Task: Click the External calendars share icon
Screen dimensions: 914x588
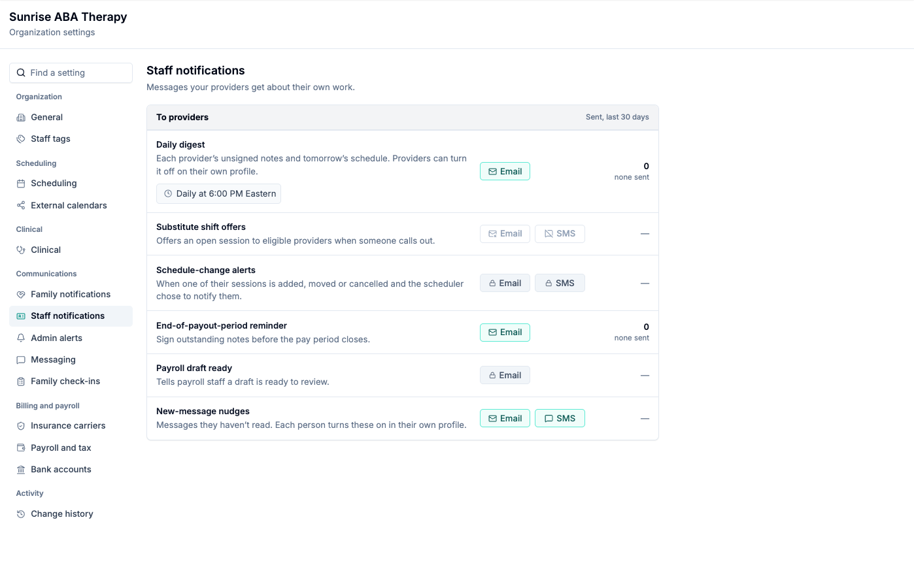Action: tap(21, 206)
